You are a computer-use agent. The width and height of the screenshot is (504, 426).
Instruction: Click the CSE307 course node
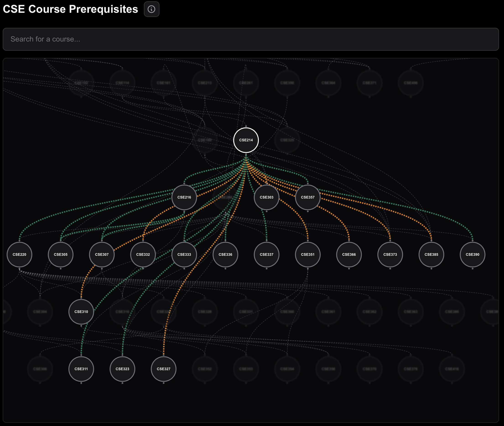(x=102, y=255)
